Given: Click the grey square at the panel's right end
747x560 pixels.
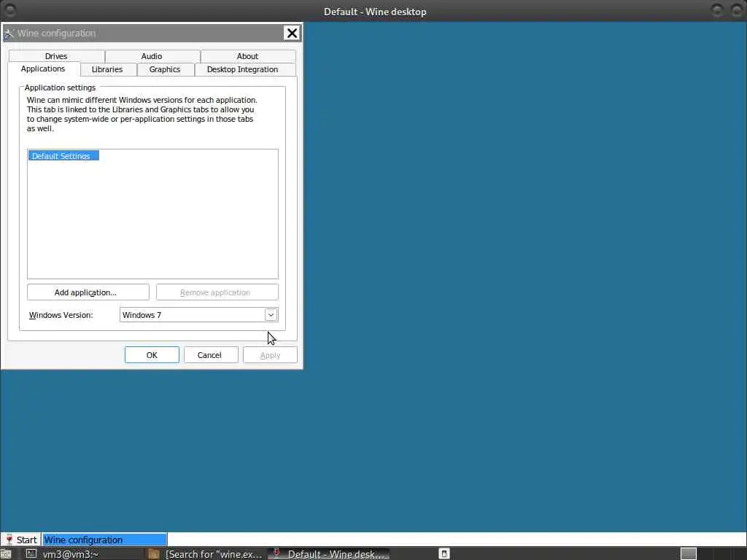Looking at the screenshot, I should click(x=689, y=553).
